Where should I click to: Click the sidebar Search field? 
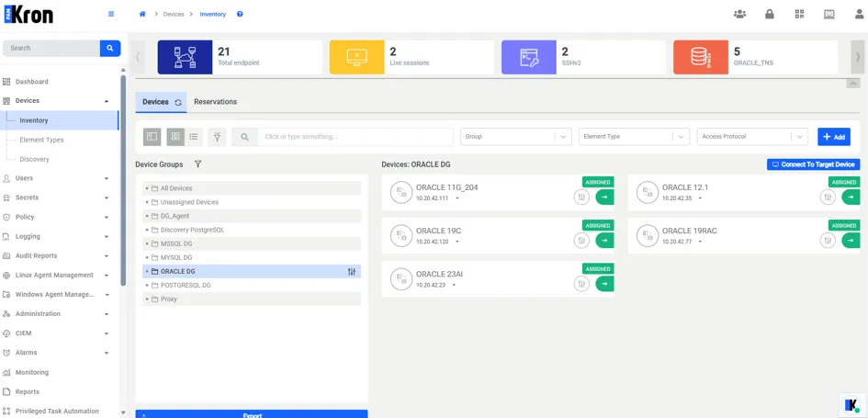pos(51,48)
